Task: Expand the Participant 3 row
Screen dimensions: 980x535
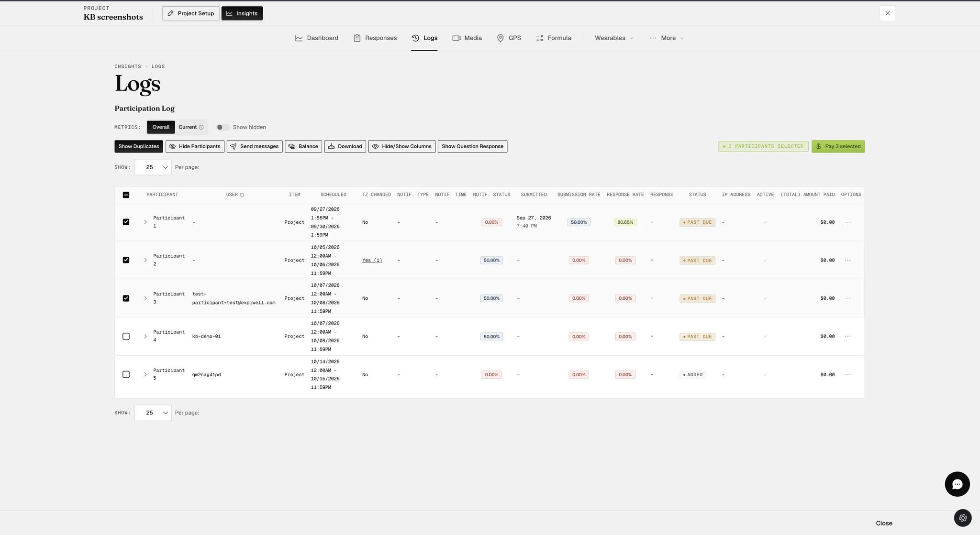Action: coord(145,298)
